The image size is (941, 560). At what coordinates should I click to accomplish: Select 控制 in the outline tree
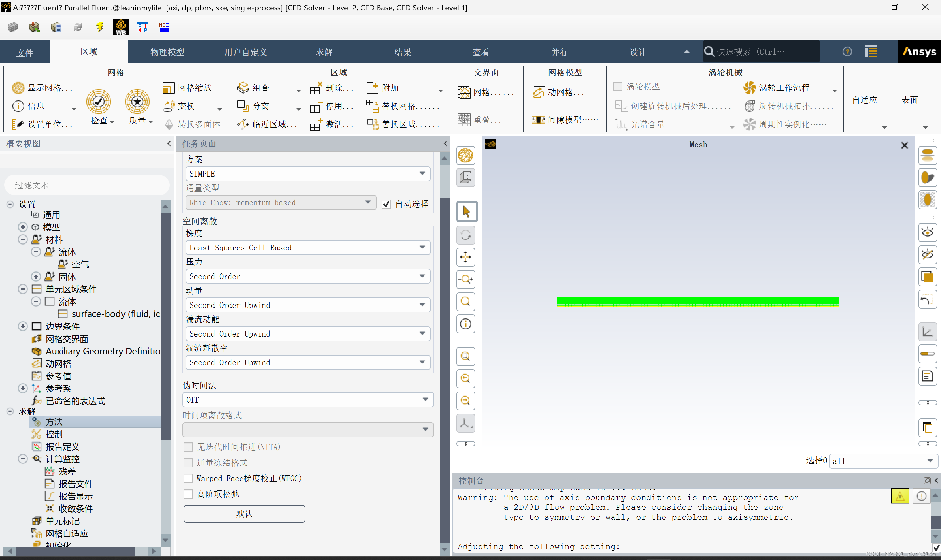[54, 434]
